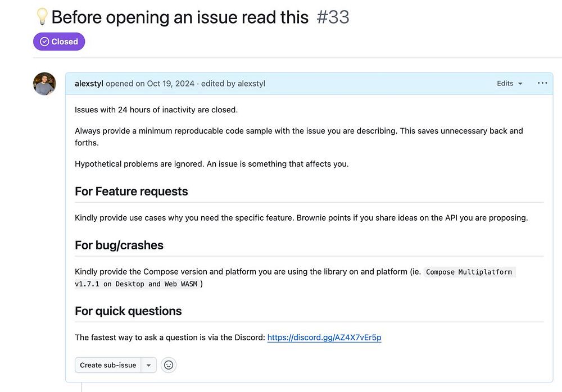Image resolution: width=562 pixels, height=392 pixels.
Task: Click the "For bug/crashes" heading
Action: [119, 245]
